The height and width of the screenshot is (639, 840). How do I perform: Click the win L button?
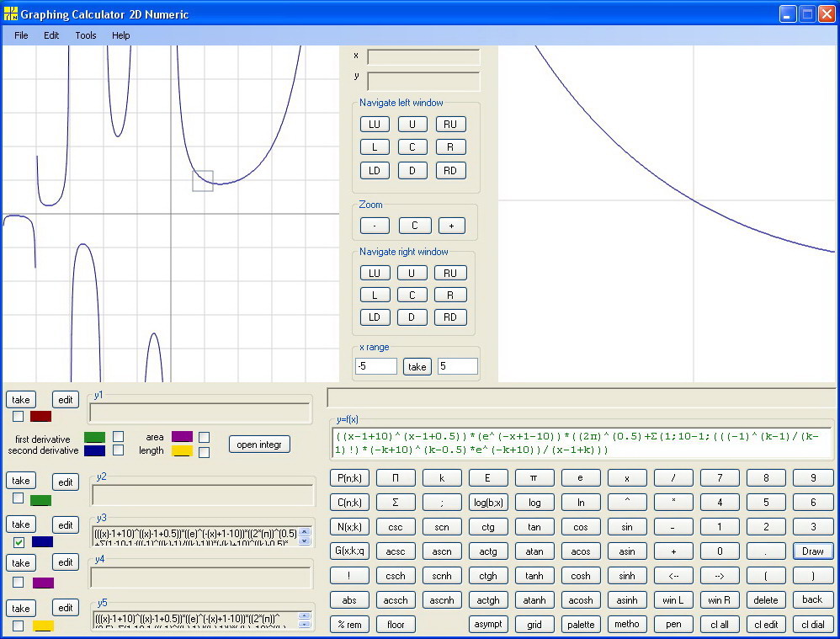[673, 600]
